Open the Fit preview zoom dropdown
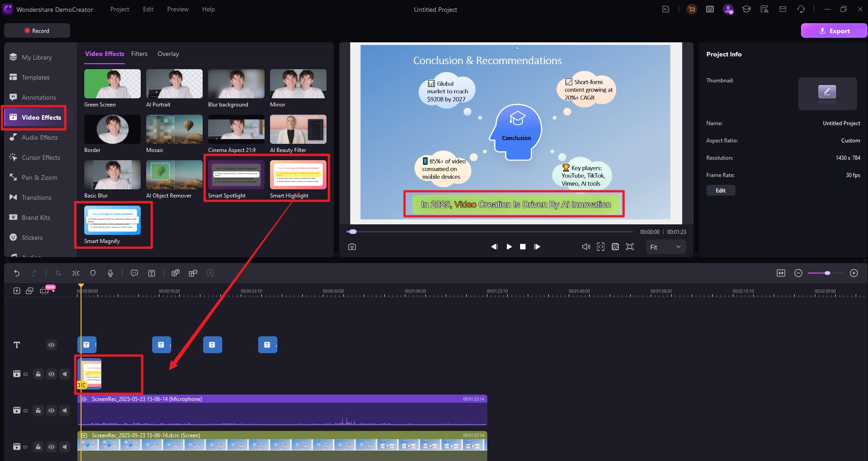The image size is (868, 461). point(666,247)
